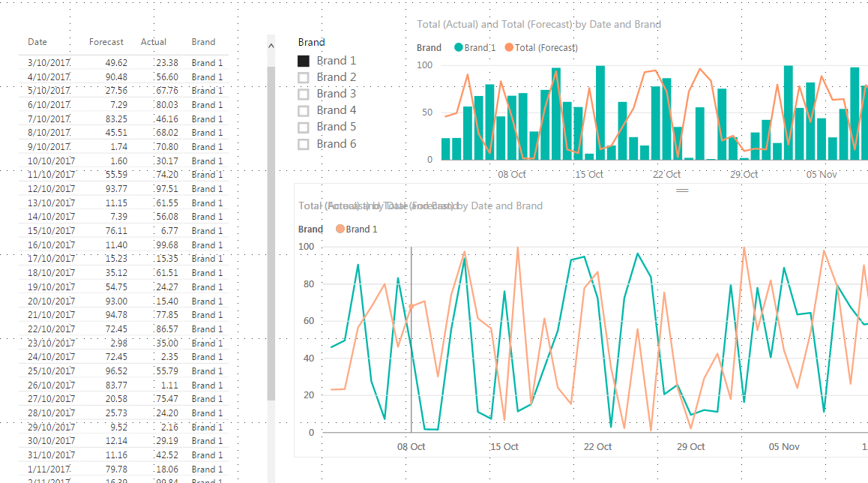Screen dimensions: 868x483
Task: Select the 16/10/2017 date cell
Action: point(51,244)
